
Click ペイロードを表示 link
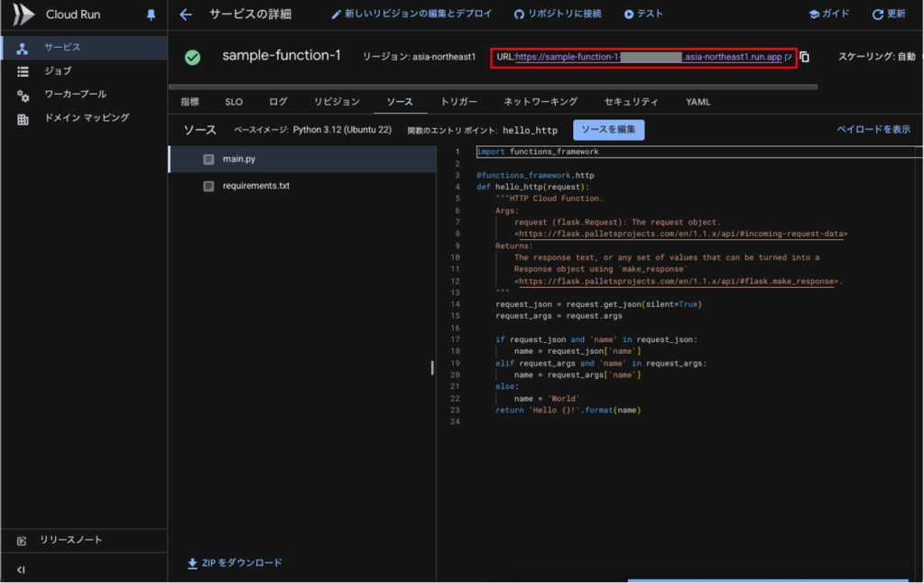point(873,129)
